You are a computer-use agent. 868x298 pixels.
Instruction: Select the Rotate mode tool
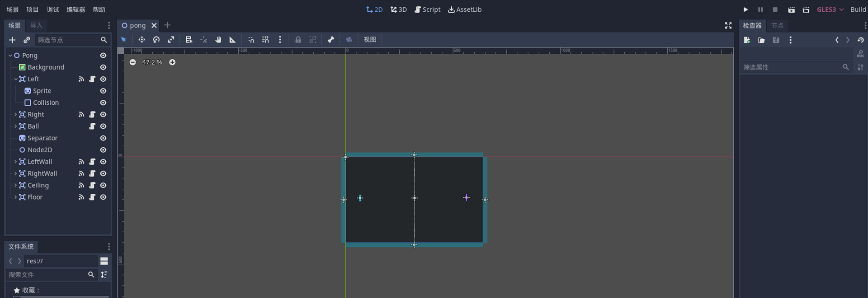[156, 40]
